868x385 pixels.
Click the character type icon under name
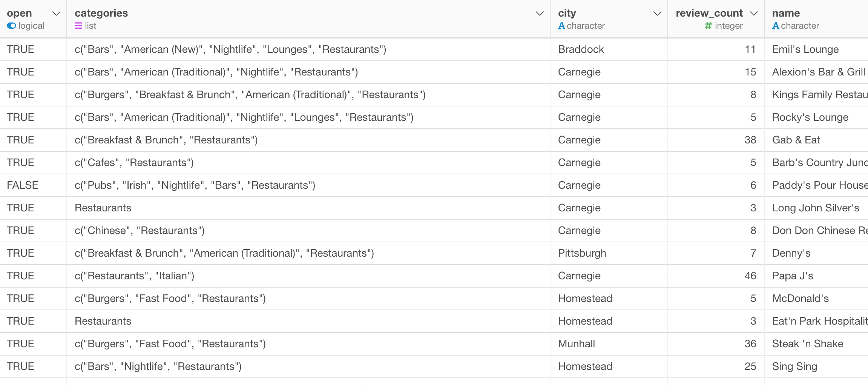click(776, 26)
